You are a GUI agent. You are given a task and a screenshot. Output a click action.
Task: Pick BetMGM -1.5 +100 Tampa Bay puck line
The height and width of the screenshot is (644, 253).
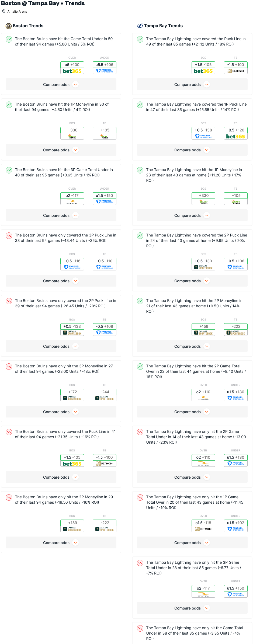pyautogui.click(x=236, y=68)
